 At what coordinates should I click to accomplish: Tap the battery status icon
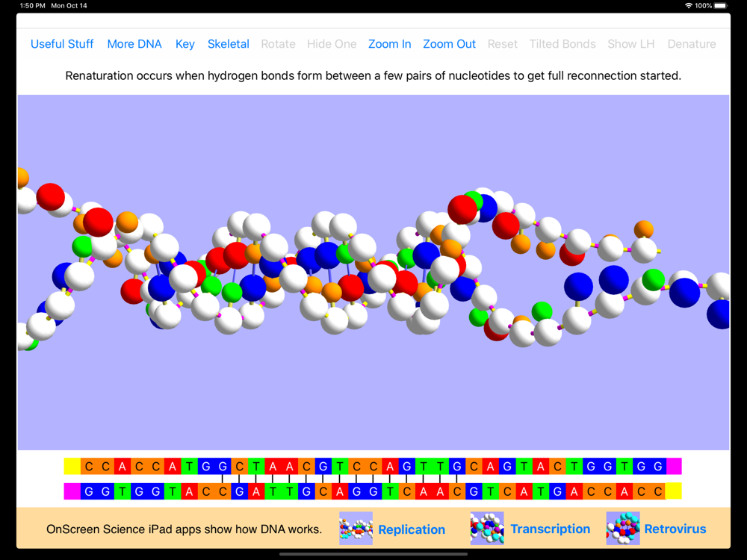pos(722,6)
